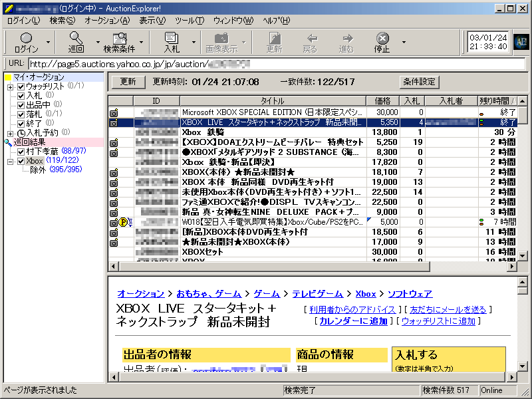Viewport: 532px width, 399px height.
Task: Click the yellow マイ・オークション folder icon
Action: [8, 77]
